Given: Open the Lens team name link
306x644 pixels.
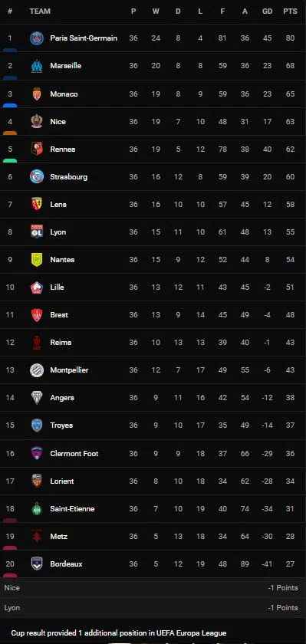Looking at the screenshot, I should point(58,204).
